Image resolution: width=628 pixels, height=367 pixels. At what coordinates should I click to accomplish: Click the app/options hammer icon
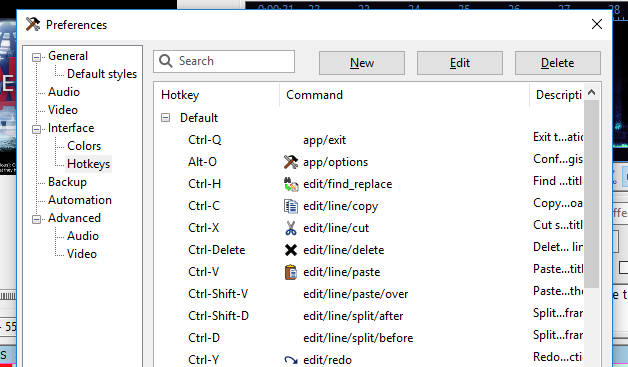291,162
